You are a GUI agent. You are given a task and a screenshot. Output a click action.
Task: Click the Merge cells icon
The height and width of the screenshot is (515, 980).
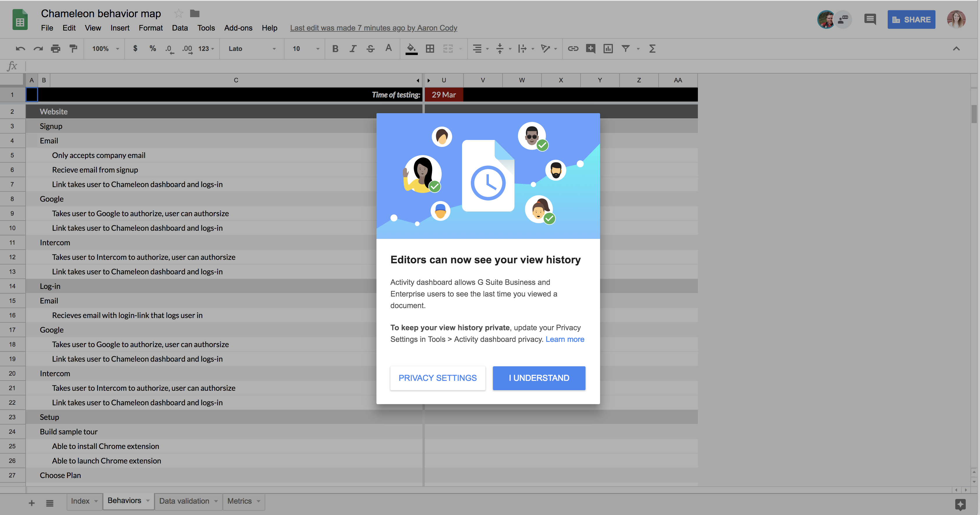tap(448, 49)
